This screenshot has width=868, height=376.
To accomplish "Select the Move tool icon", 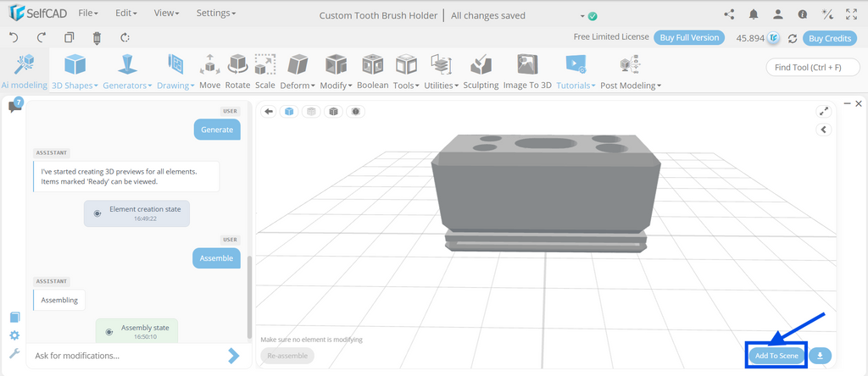I will [x=209, y=64].
